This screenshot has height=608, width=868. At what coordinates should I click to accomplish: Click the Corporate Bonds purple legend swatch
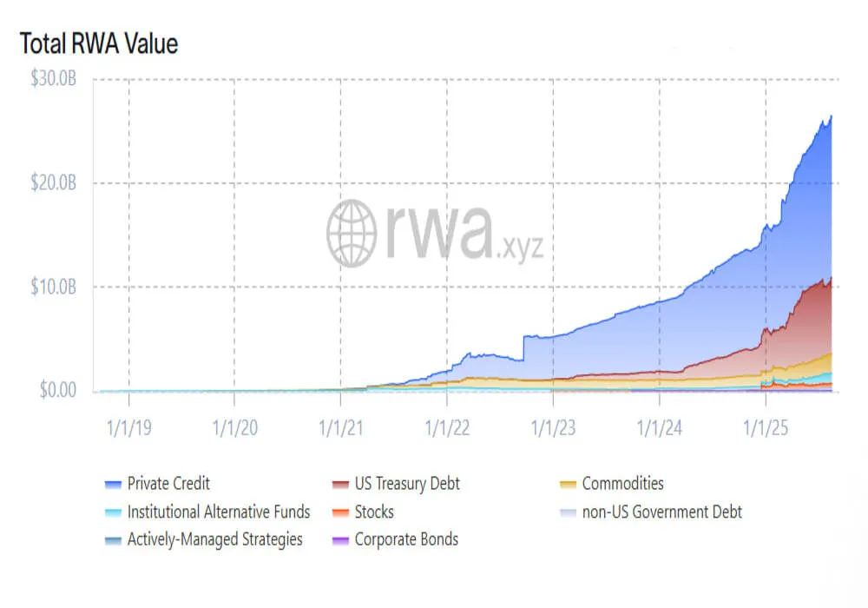click(x=340, y=540)
